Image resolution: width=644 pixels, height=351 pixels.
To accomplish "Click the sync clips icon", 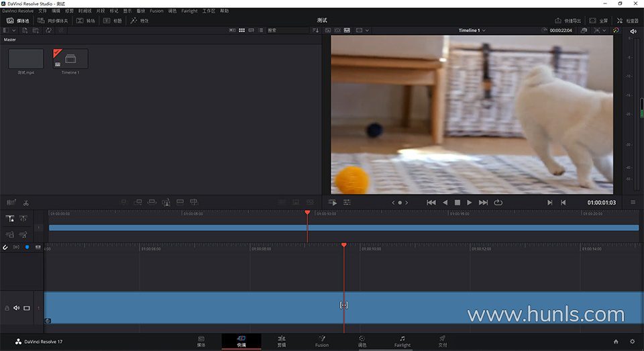I will pyautogui.click(x=48, y=30).
